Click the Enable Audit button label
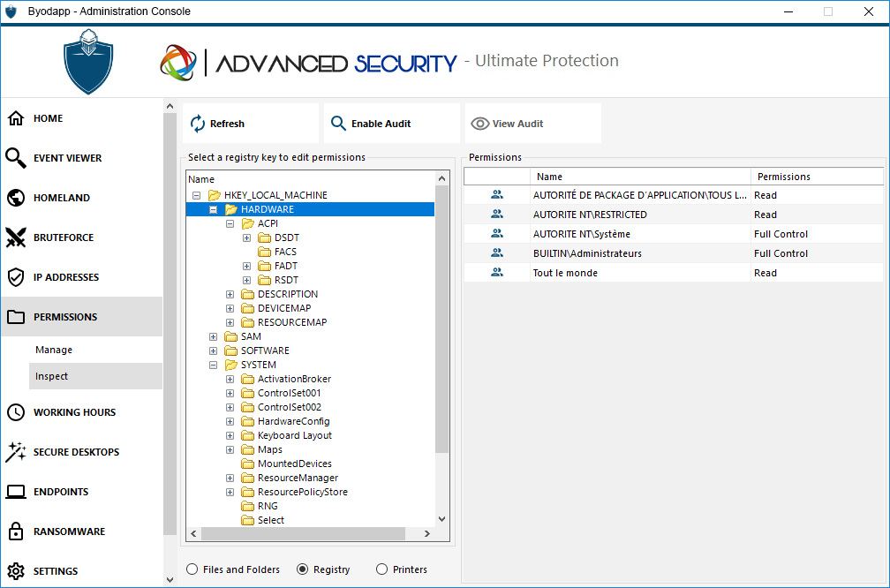890x588 pixels. (x=381, y=124)
